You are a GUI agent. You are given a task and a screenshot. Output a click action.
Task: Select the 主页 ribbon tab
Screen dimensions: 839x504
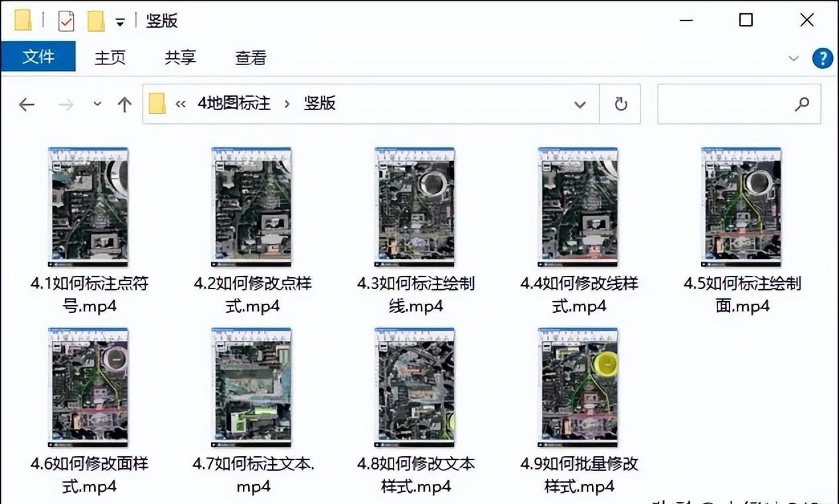click(110, 58)
